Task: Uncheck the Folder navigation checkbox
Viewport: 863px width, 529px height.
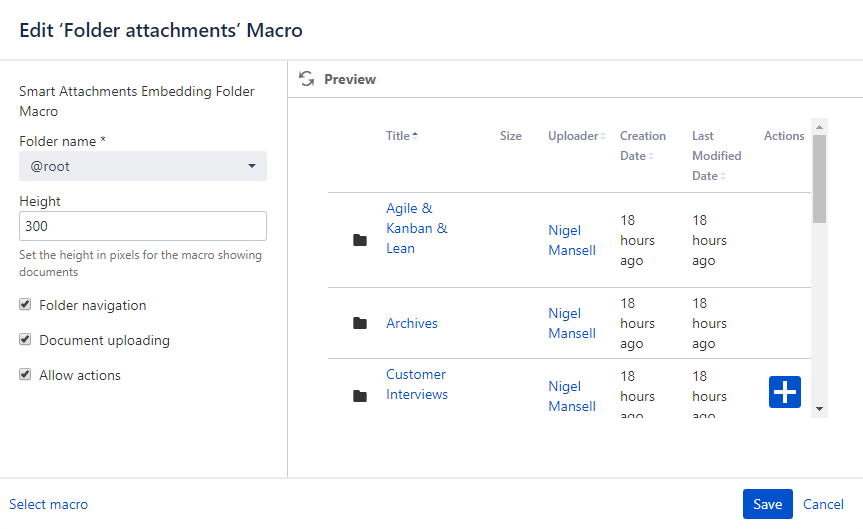Action: point(25,305)
